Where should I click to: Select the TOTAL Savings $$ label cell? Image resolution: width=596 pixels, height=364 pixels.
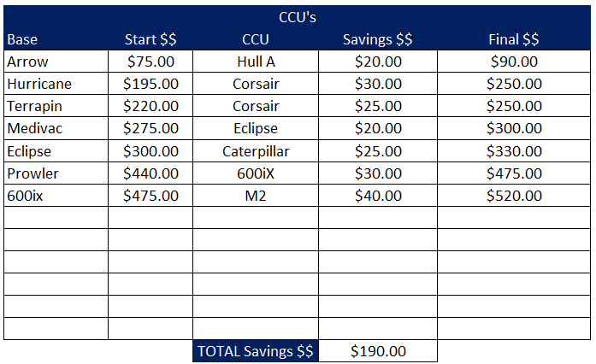point(256,351)
